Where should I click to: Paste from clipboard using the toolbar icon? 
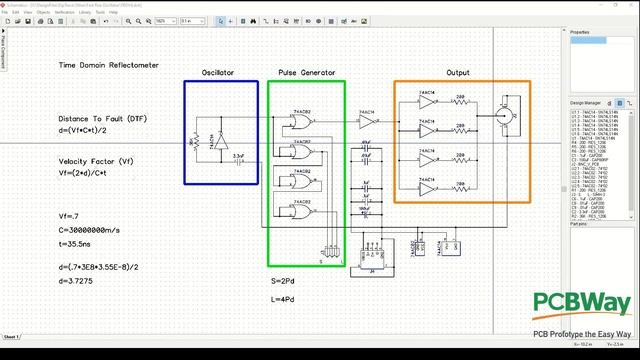coord(93,21)
